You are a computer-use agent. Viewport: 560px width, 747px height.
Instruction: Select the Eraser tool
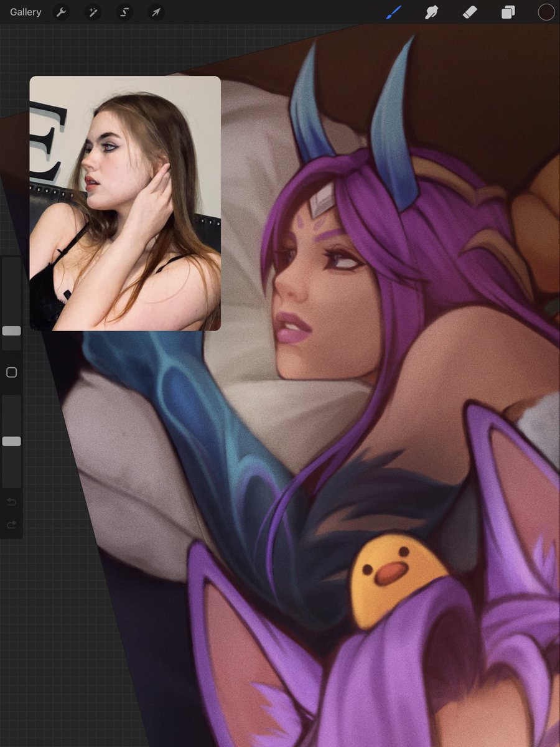point(470,12)
